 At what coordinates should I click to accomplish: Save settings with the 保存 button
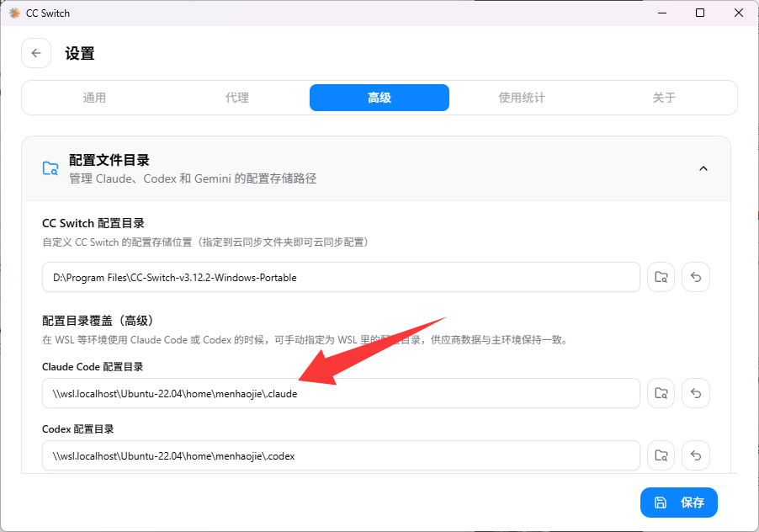679,503
